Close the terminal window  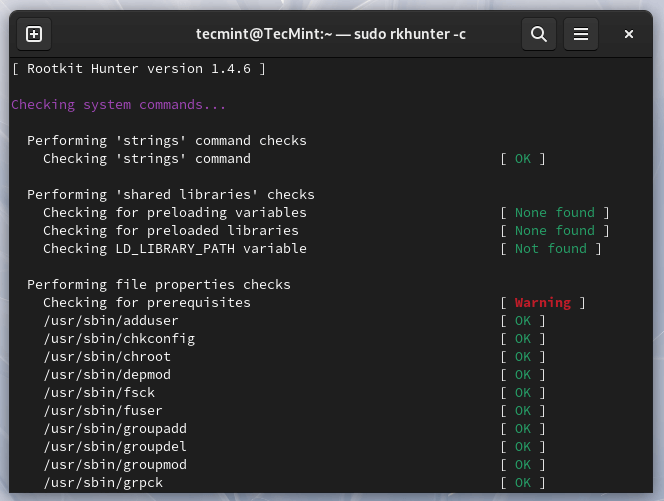[629, 34]
